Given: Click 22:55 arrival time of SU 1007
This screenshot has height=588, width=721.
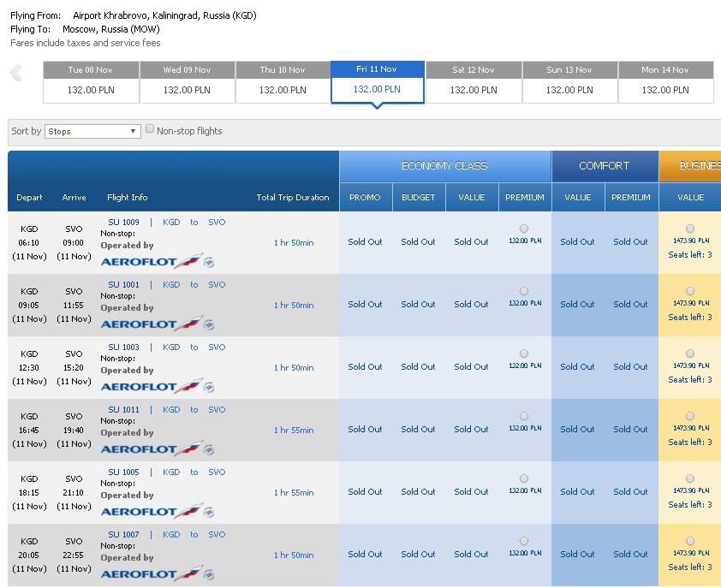Looking at the screenshot, I should pos(73,555).
